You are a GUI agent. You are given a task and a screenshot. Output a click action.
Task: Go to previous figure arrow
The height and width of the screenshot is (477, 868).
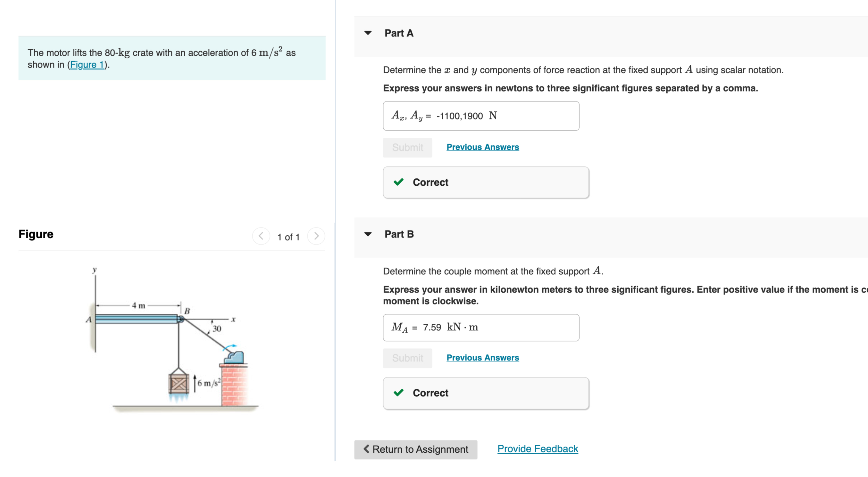coord(261,236)
